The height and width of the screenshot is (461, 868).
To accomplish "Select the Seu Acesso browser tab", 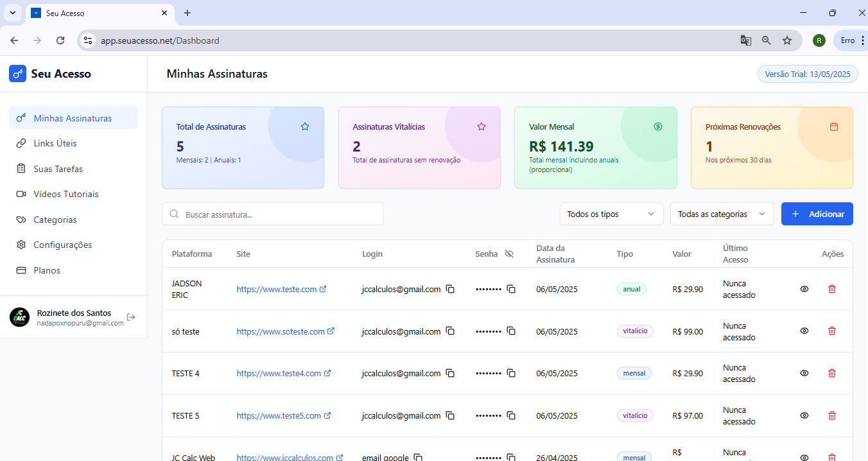I will point(100,13).
